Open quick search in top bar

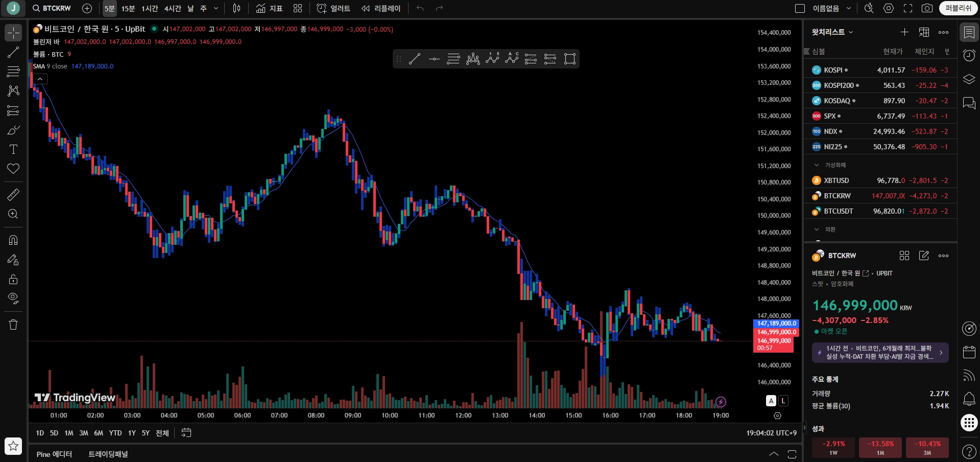click(x=869, y=8)
